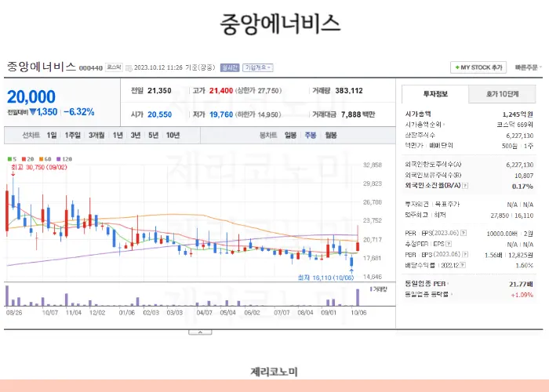
Task: Toggle the 실시간 badge
Action: pyautogui.click(x=230, y=67)
